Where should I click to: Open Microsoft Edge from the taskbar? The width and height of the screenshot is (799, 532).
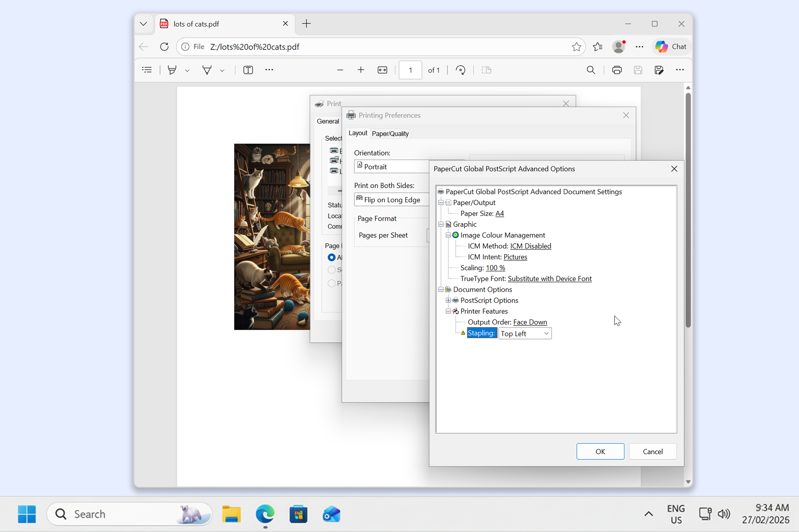[265, 514]
